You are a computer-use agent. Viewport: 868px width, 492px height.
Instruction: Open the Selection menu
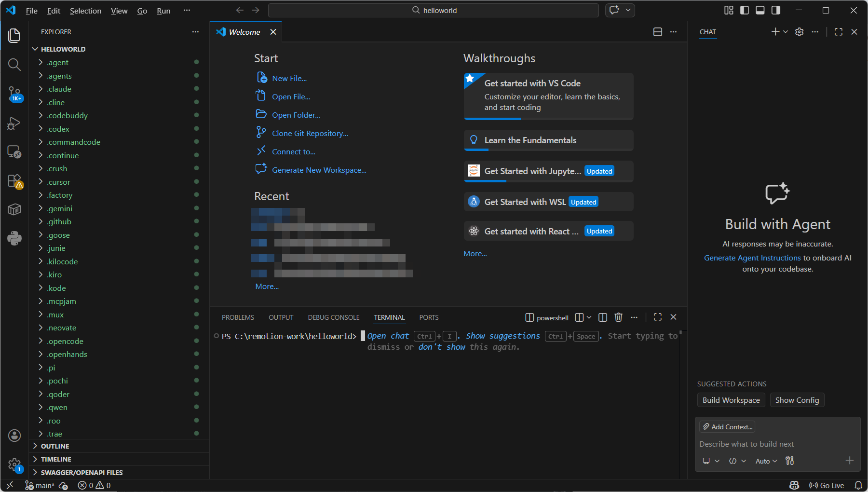point(85,11)
